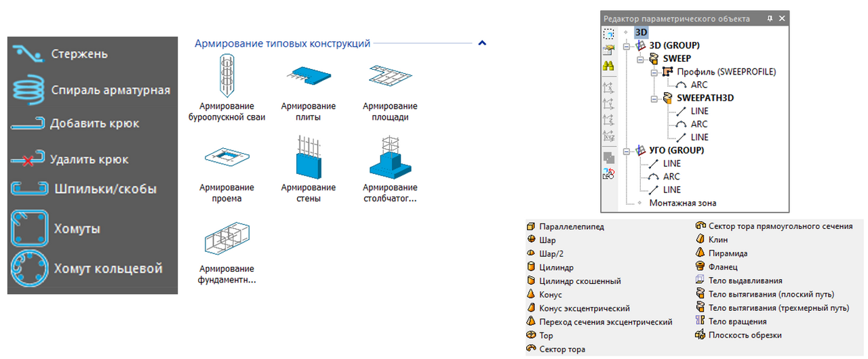Click the selection frame icon in editor toolbar
868x359 pixels.
[x=608, y=33]
